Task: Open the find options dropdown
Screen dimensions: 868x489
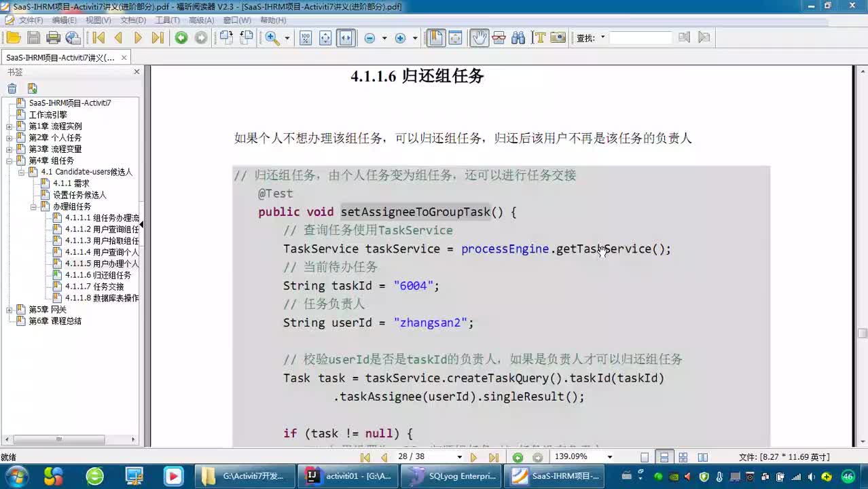Action: (602, 38)
